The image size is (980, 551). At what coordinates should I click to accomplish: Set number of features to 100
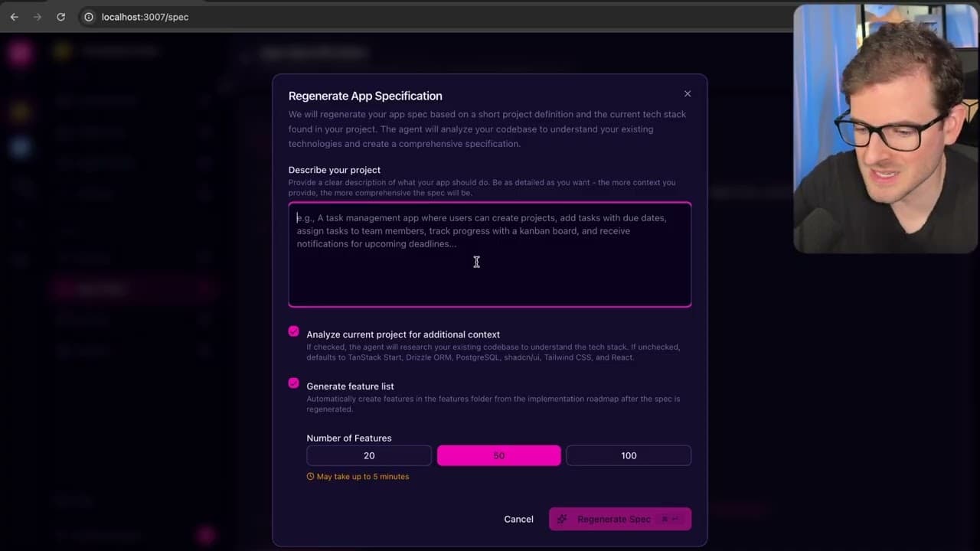click(x=628, y=455)
